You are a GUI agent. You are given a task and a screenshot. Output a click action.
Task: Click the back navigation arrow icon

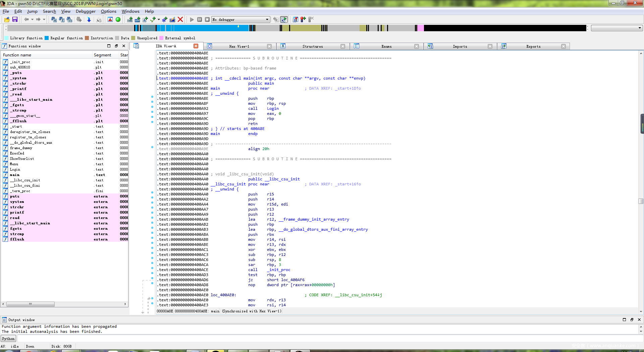point(26,19)
